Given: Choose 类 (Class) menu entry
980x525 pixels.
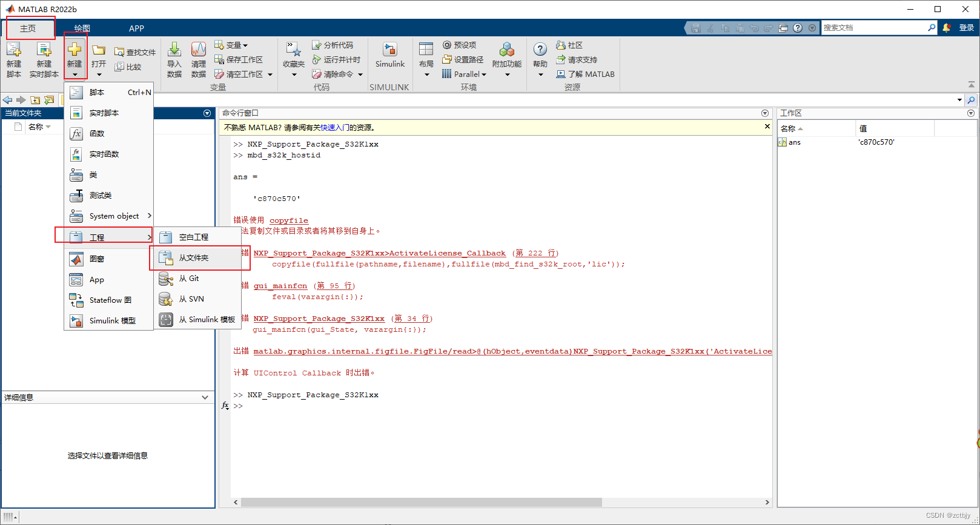Looking at the screenshot, I should 109,174.
